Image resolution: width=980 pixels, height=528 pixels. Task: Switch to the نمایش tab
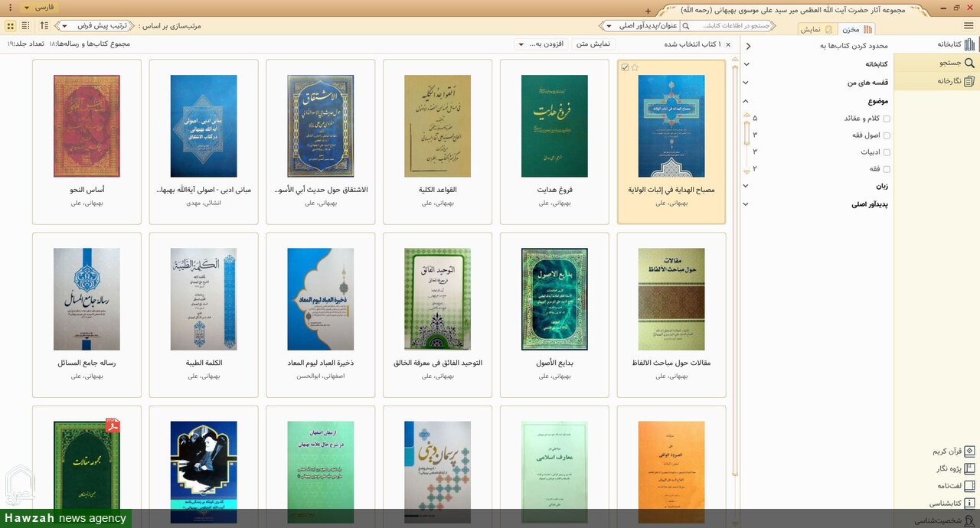pos(816,28)
